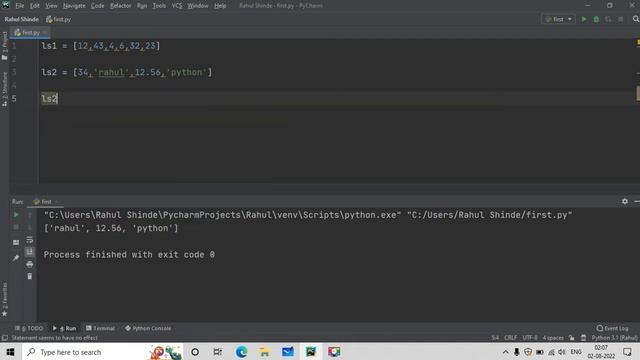This screenshot has width=640, height=360.
Task: Switch to the Run tool window tab
Action: point(64,328)
